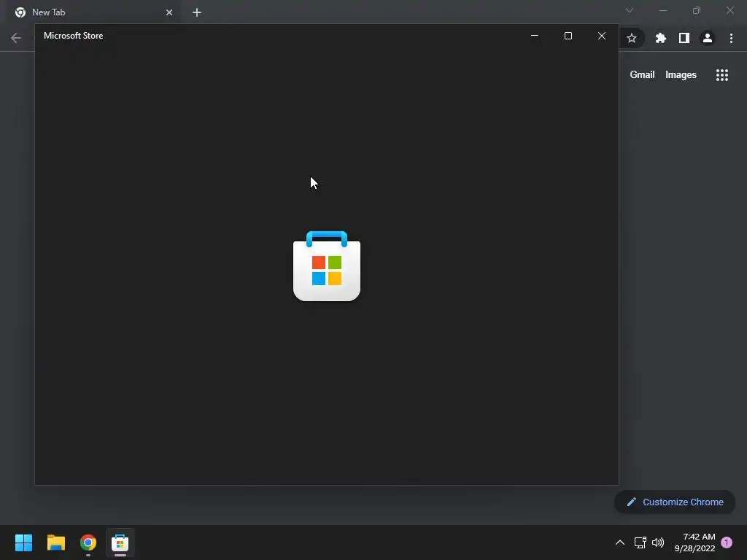
Task: Toggle the Chrome side panel
Action: click(x=684, y=38)
